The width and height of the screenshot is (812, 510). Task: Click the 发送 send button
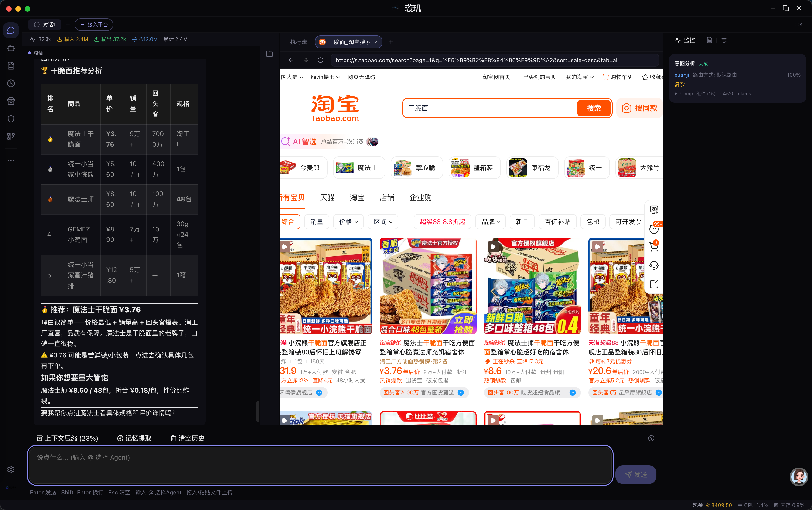pyautogui.click(x=636, y=475)
